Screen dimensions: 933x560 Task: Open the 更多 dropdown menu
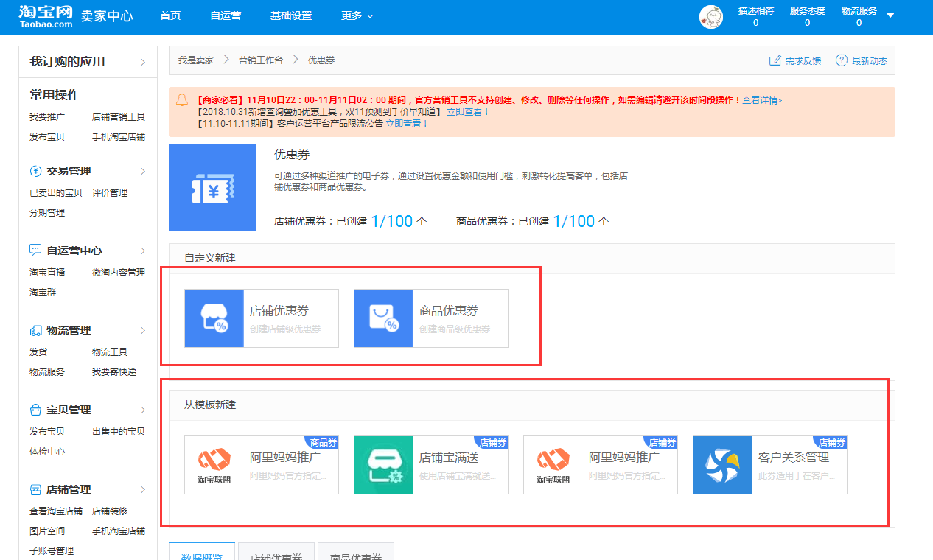point(357,15)
